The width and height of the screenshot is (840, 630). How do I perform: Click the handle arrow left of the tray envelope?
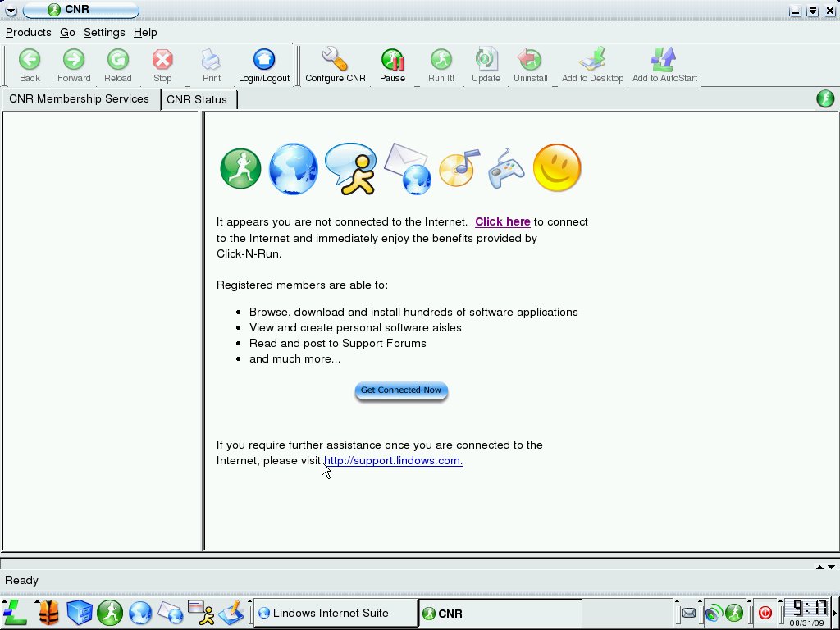coord(677,602)
